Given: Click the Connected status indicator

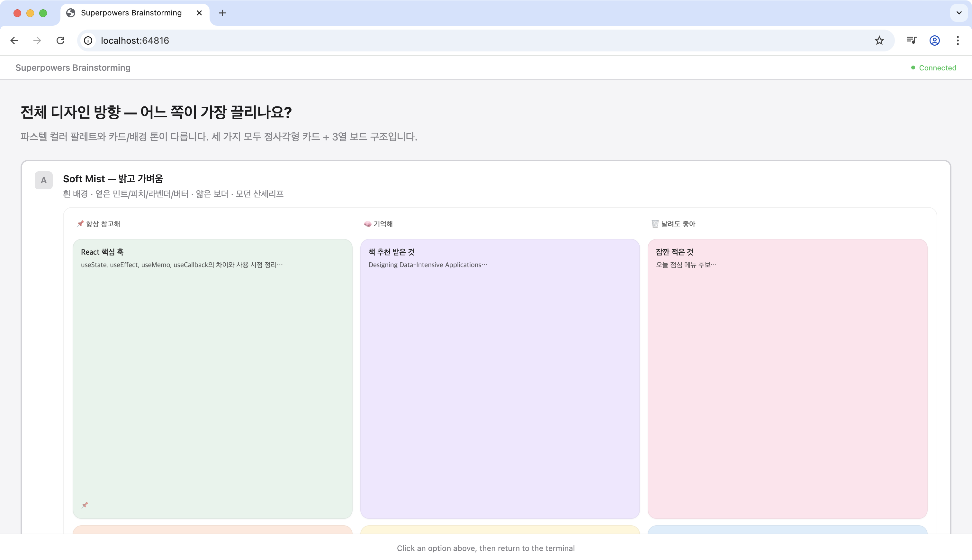Looking at the screenshot, I should tap(933, 68).
